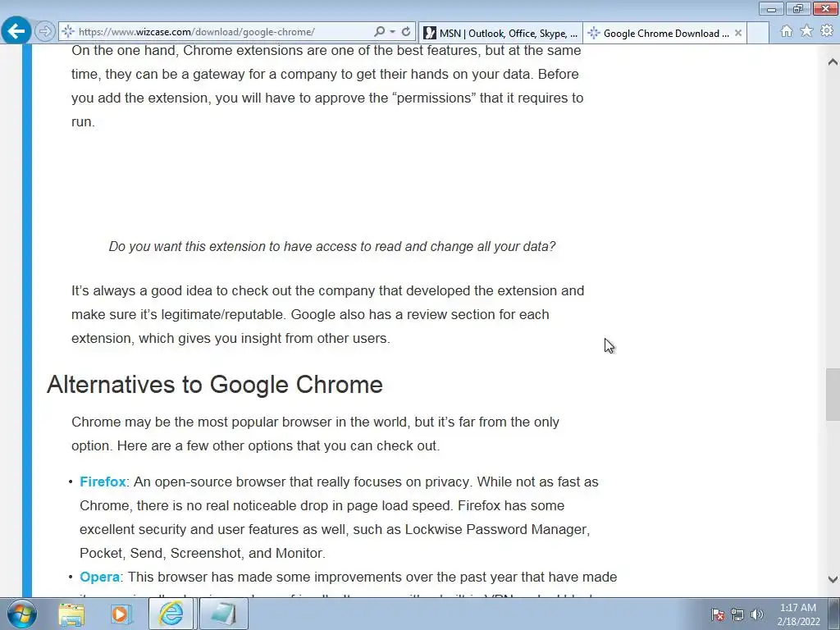Click Internet Explorer taskbar icon
This screenshot has width=840, height=630.
point(171,614)
